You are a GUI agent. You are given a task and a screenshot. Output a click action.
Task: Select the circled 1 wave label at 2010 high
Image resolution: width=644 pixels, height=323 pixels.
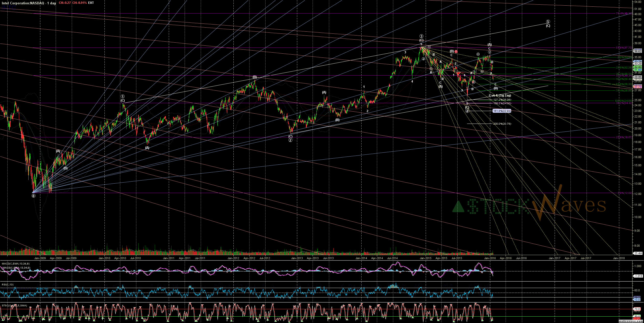(x=123, y=97)
